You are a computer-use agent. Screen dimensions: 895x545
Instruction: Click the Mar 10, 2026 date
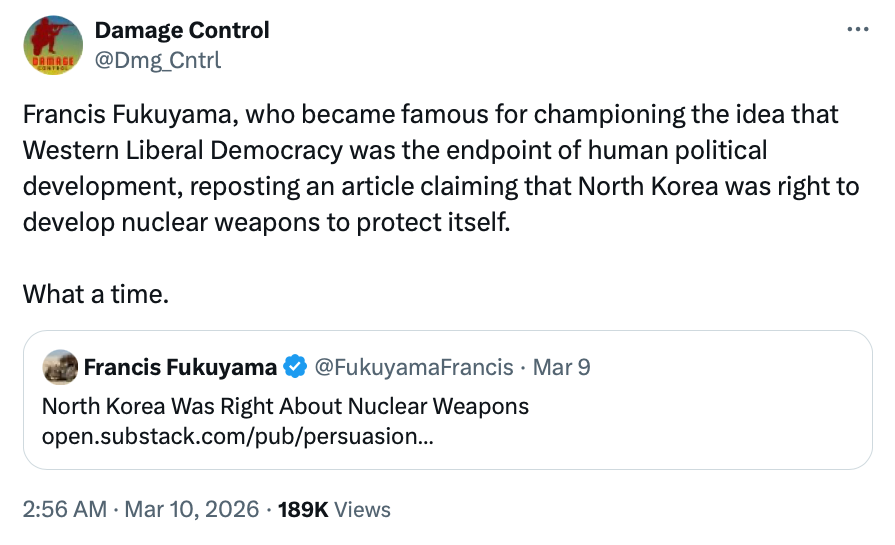pyautogui.click(x=193, y=509)
